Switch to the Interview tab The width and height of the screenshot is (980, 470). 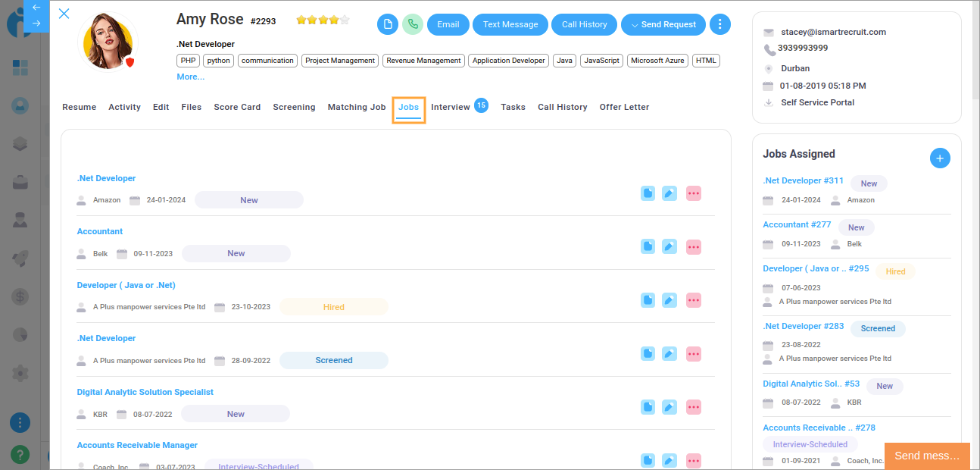451,107
